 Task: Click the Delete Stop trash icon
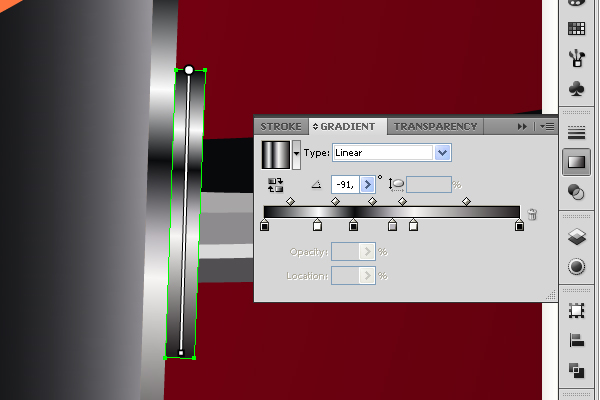(532, 214)
